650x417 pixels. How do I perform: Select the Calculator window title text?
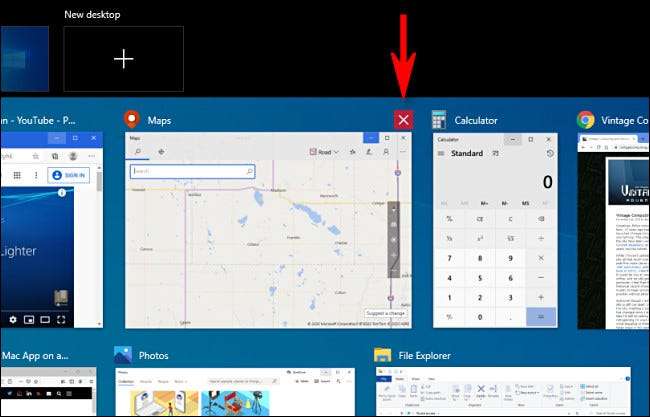point(476,121)
